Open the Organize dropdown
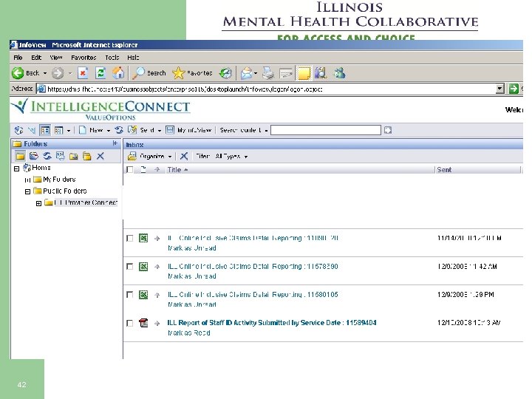 click(170, 157)
